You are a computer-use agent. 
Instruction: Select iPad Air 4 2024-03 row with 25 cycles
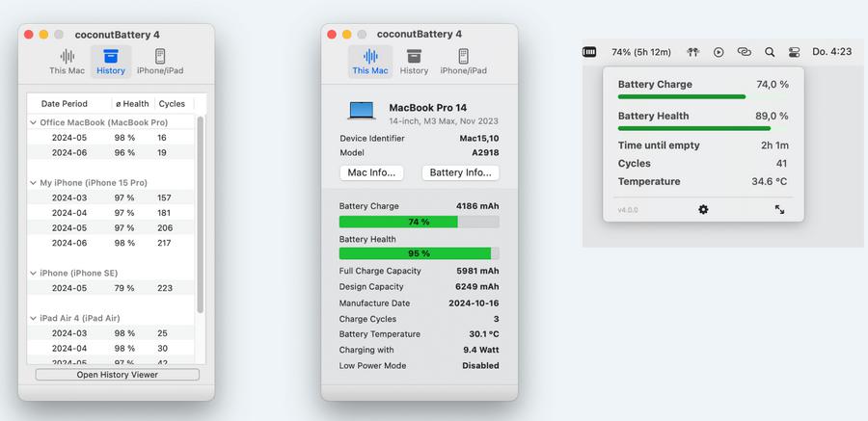(x=111, y=333)
